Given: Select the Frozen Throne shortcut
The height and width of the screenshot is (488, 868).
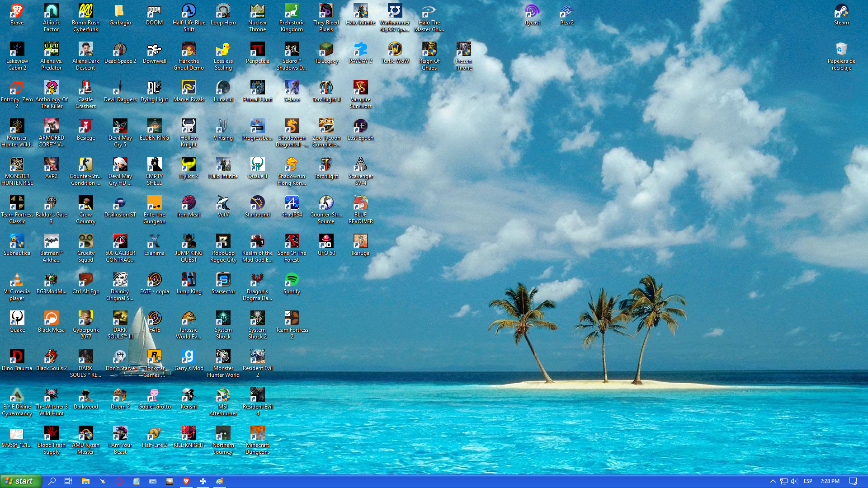Looking at the screenshot, I should point(464,56).
